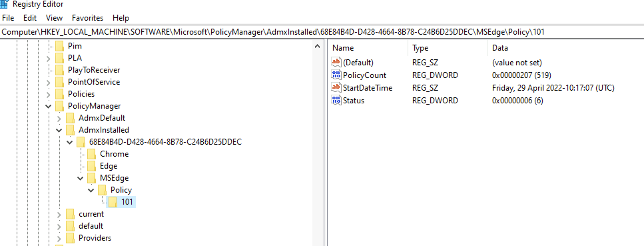644x246 pixels.
Task: Click the PlayToReceiver folder icon
Action: (60, 70)
